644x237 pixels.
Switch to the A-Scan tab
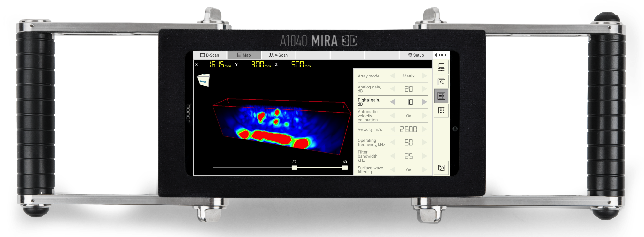(x=278, y=55)
